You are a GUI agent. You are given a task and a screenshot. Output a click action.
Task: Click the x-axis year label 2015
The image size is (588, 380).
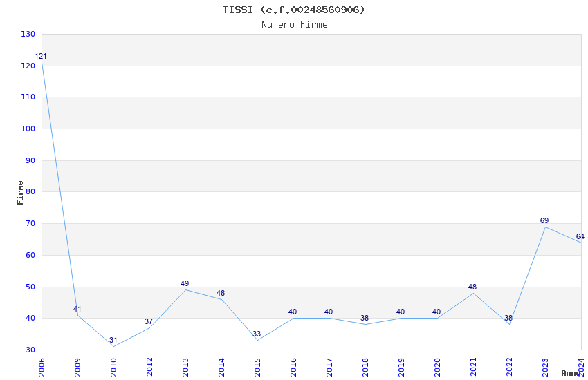click(x=257, y=367)
